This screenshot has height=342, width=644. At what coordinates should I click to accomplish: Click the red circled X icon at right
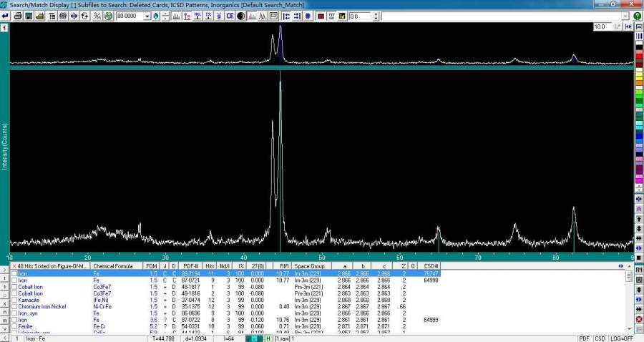[x=638, y=318]
